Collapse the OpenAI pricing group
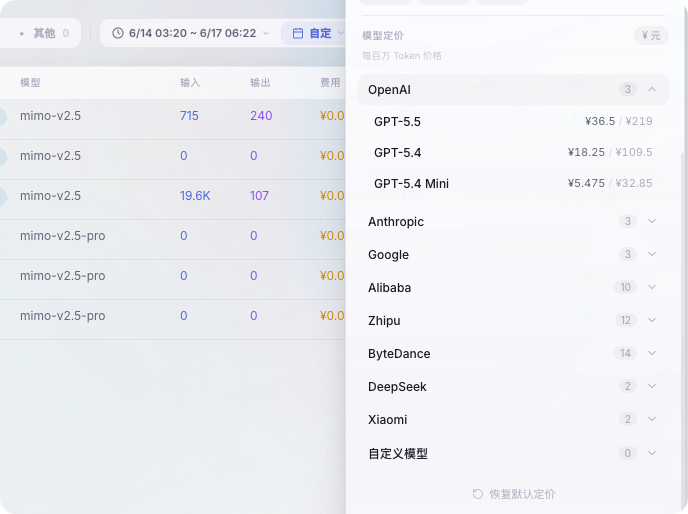The width and height of the screenshot is (688, 514). point(513,90)
